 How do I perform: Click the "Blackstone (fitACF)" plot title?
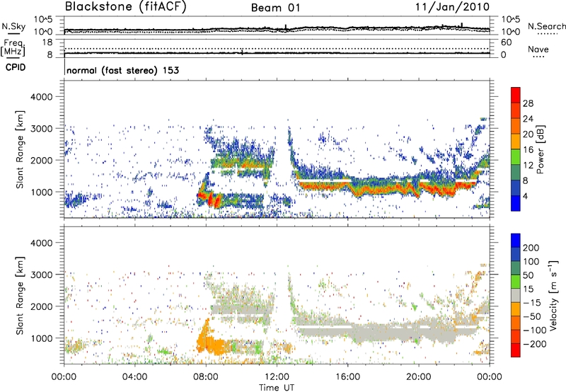coord(125,6)
